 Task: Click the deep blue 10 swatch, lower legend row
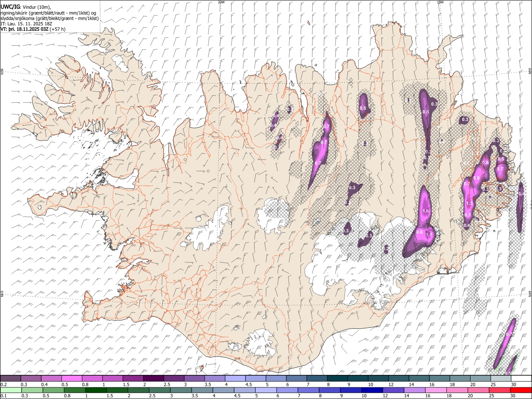[x=372, y=390]
